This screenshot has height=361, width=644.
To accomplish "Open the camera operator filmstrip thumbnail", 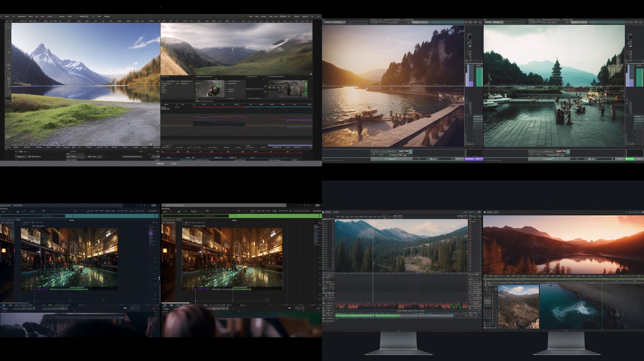I will (80, 325).
